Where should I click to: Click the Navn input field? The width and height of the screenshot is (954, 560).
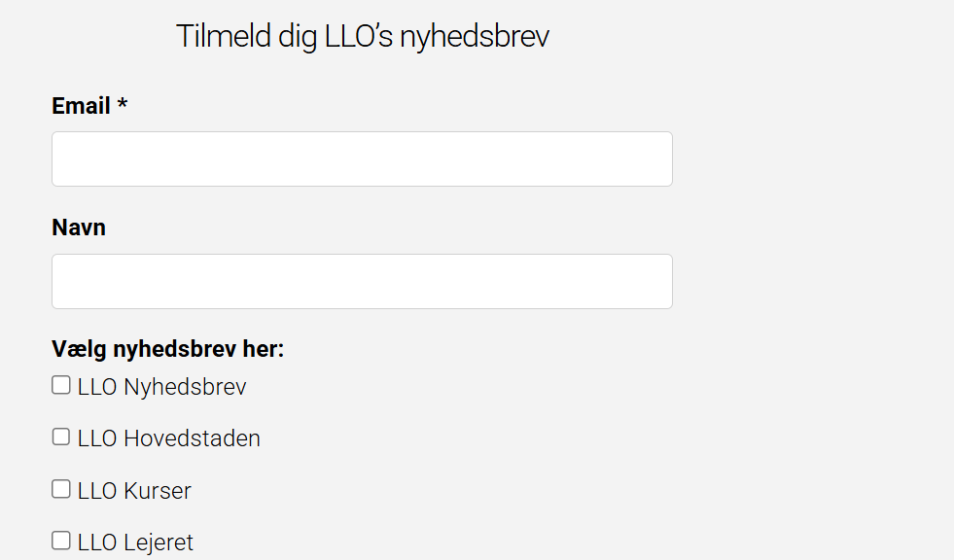tap(362, 281)
